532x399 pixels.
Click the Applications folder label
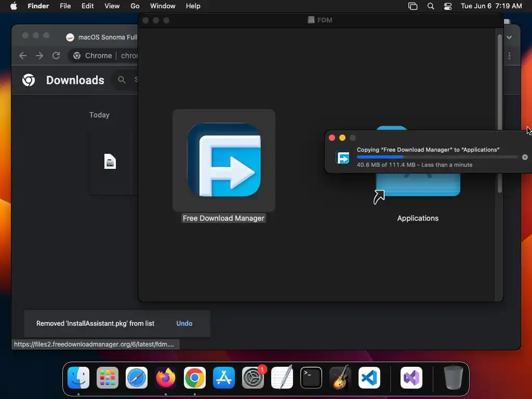(418, 218)
